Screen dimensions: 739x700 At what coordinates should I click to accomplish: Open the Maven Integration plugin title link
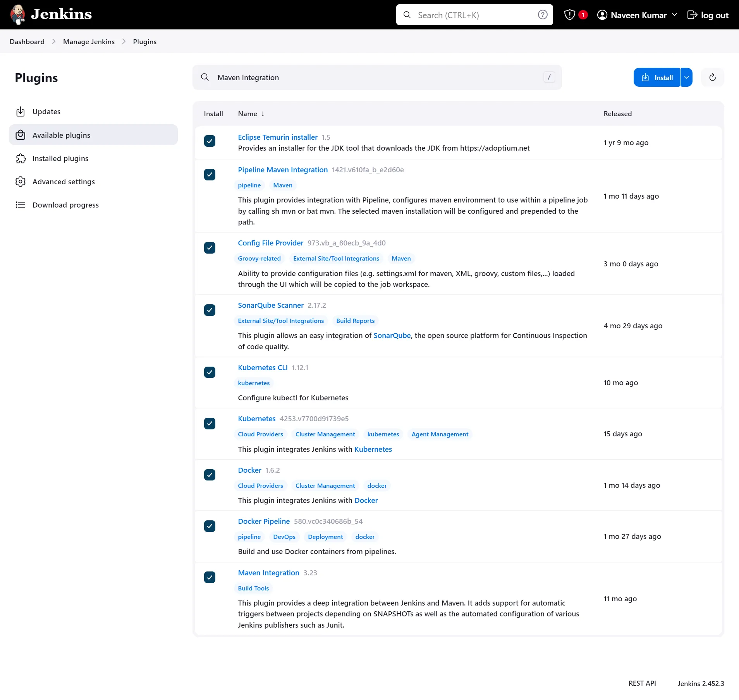(268, 573)
